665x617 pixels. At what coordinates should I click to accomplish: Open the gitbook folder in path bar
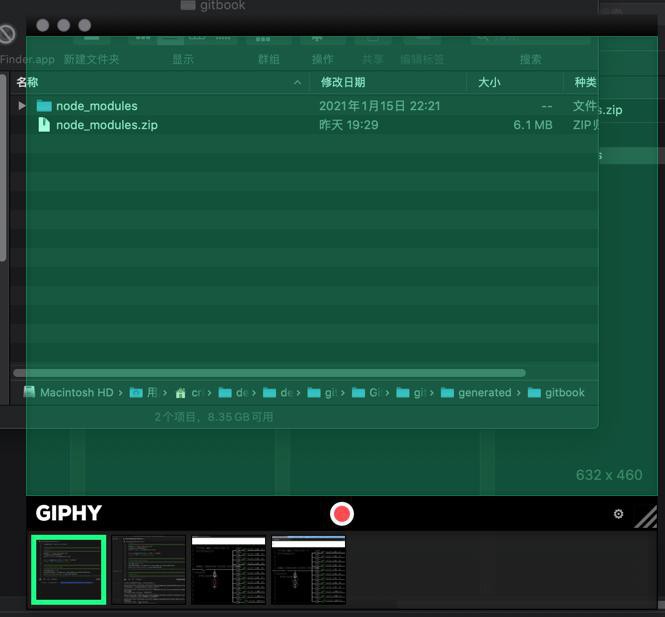pos(556,393)
